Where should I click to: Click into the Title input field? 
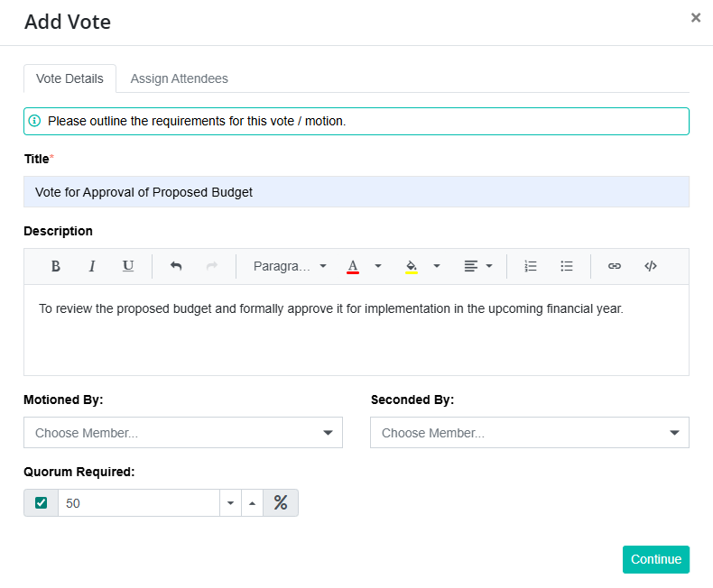coord(356,192)
